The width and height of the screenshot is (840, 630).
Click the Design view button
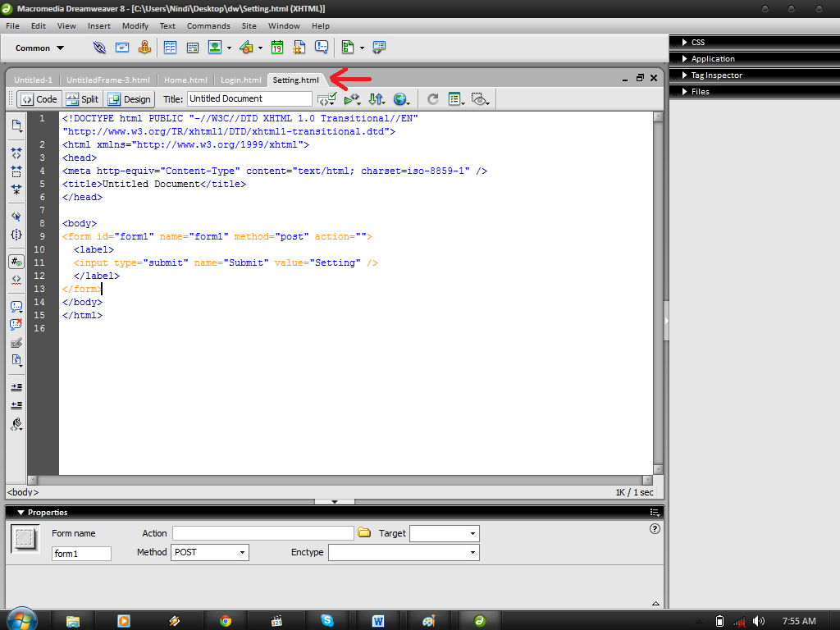pyautogui.click(x=129, y=98)
